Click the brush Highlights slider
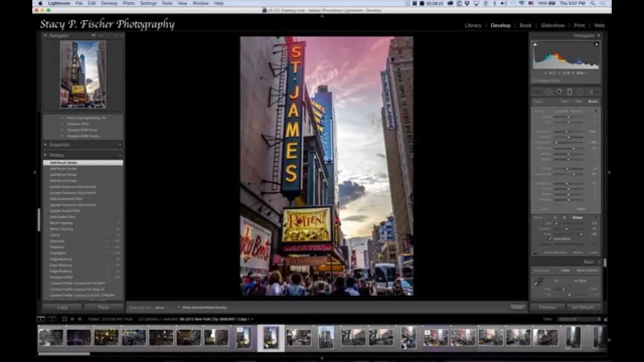 (569, 142)
